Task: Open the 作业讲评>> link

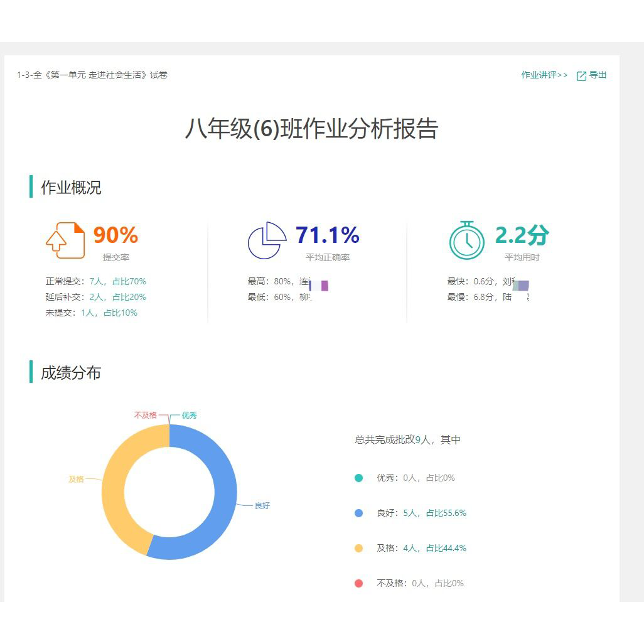Action: (x=544, y=75)
